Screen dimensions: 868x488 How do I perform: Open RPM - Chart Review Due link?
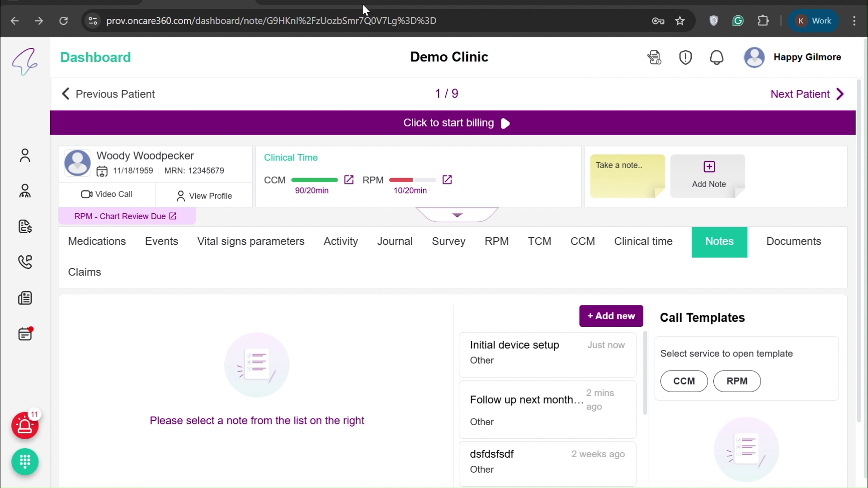click(126, 216)
